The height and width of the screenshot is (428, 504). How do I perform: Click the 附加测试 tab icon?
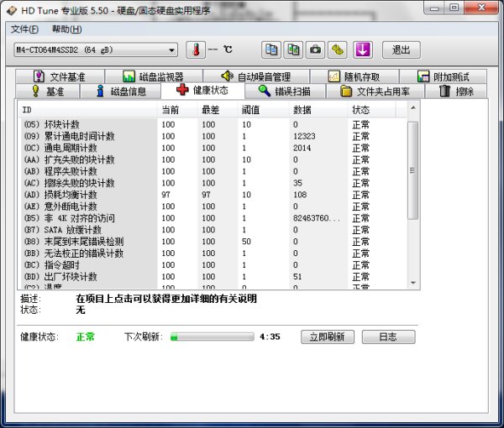point(423,76)
